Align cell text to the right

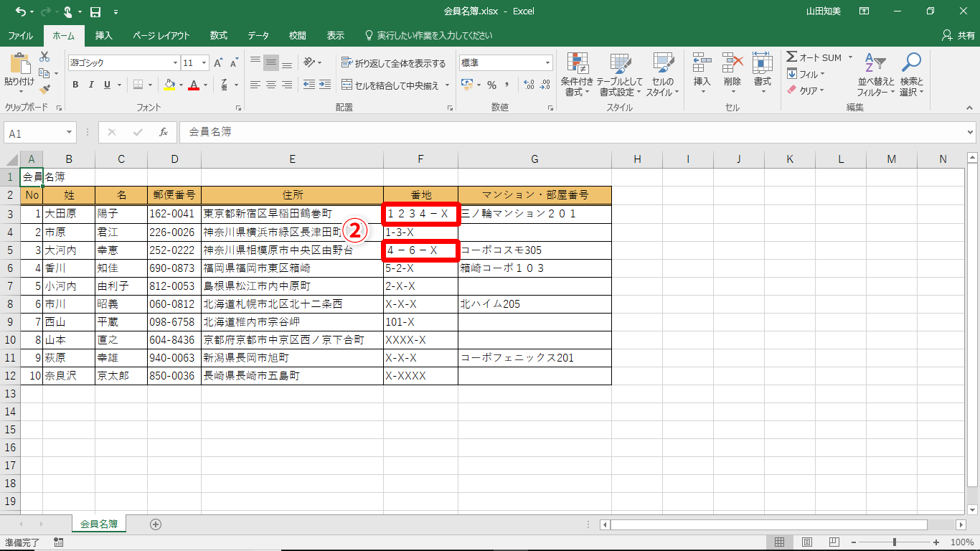(286, 85)
